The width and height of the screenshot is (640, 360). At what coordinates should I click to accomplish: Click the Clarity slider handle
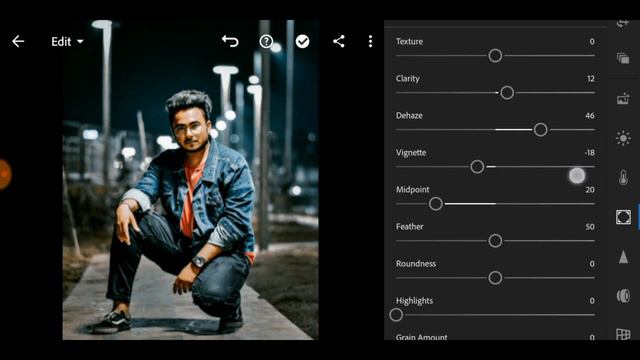coord(507,93)
